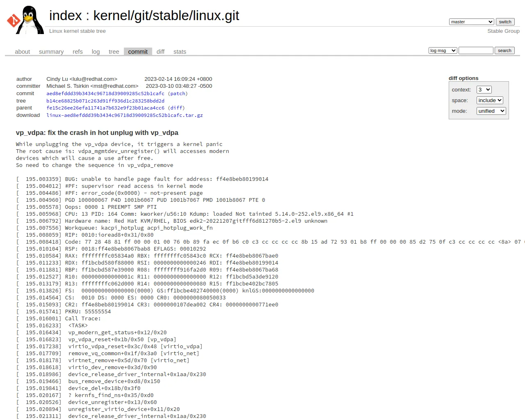Click author text 'Cindy Lu <lulu@redhat.com>'
The width and height of the screenshot is (525, 420).
coord(82,79)
